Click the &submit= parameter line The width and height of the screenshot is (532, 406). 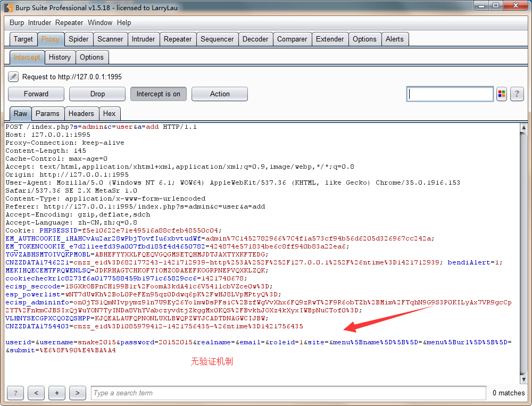61,350
